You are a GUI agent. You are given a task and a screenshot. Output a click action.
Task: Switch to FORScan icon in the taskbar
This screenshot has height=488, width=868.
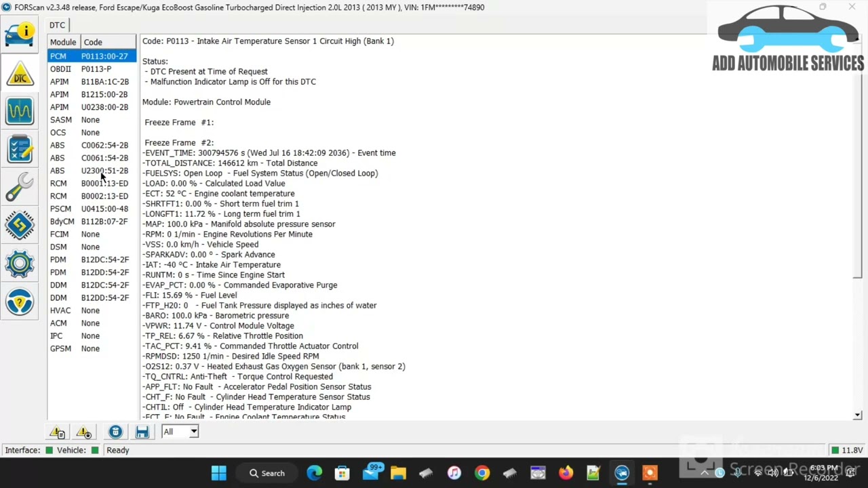pyautogui.click(x=621, y=473)
